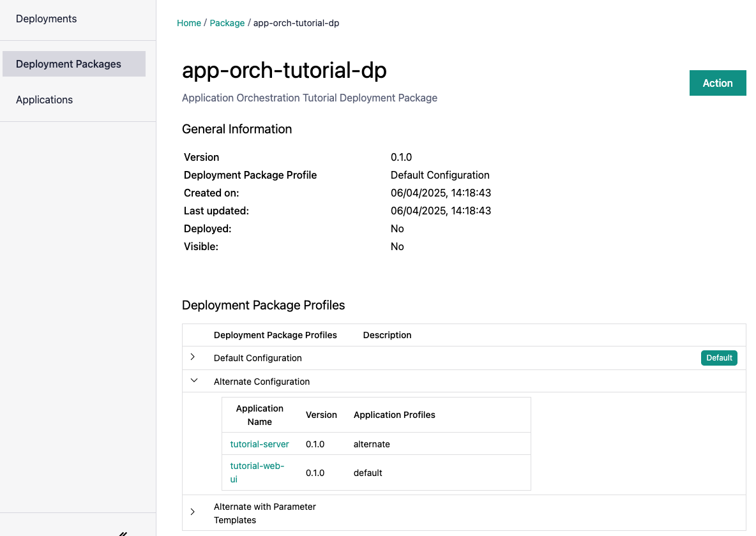Open the tutorial-server application link
This screenshot has height=536, width=756.
coord(259,444)
